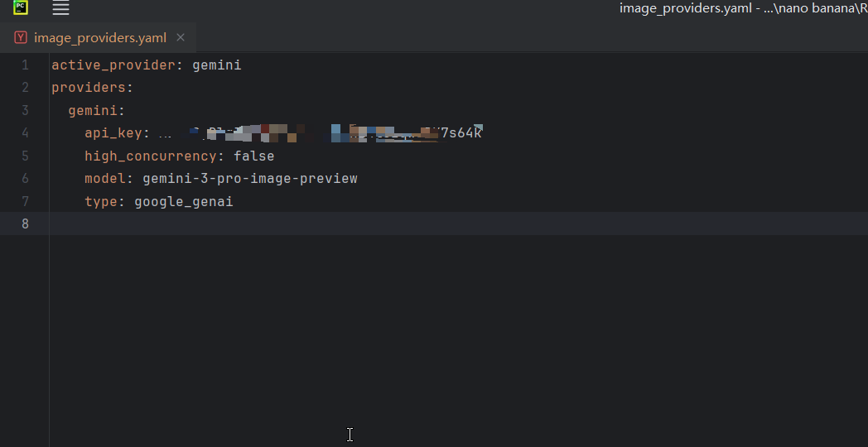The image size is (868, 447).
Task: Click the high_concurrency key
Action: (x=151, y=156)
